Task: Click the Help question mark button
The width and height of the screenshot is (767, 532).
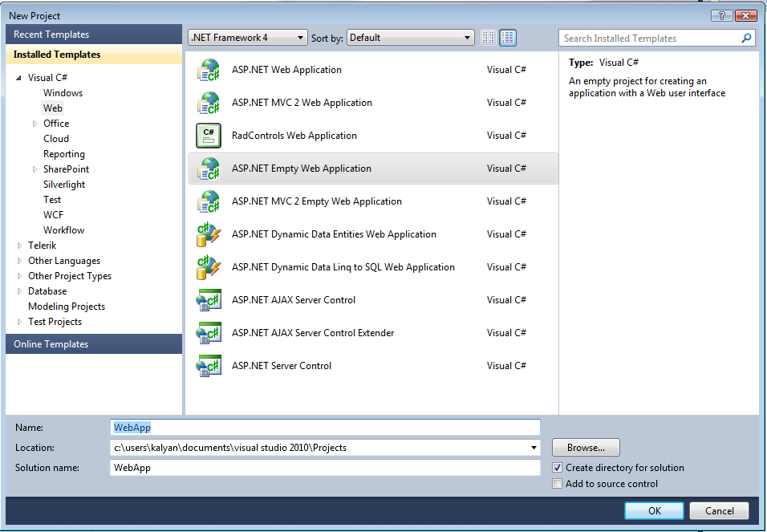Action: click(721, 16)
